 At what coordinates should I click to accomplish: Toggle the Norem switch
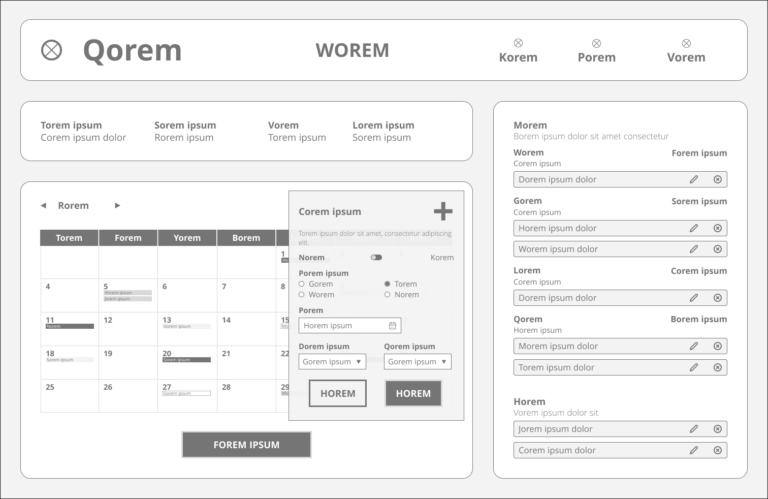point(376,257)
